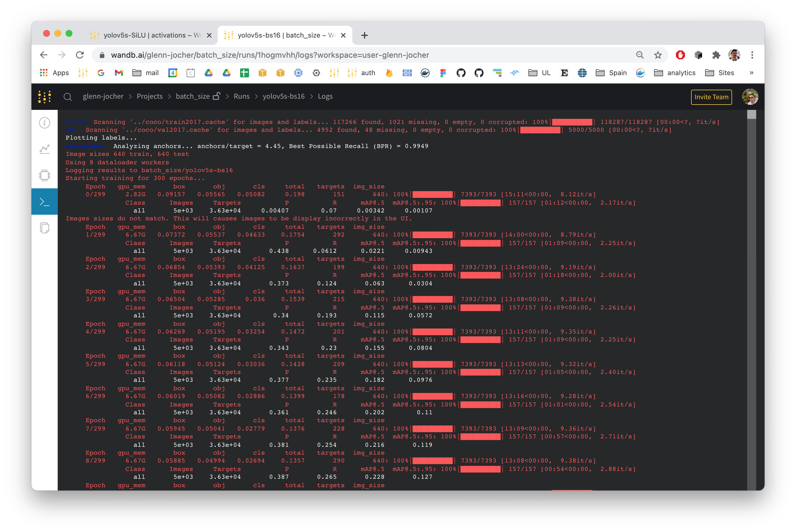The height and width of the screenshot is (532, 796).
Task: Open the bold E bookmark icon
Action: click(x=564, y=73)
